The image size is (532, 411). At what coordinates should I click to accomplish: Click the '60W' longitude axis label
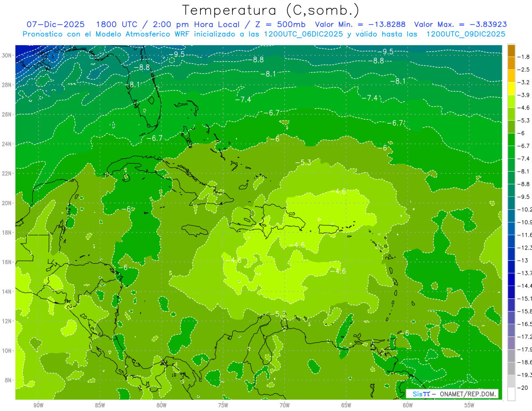tap(408, 405)
